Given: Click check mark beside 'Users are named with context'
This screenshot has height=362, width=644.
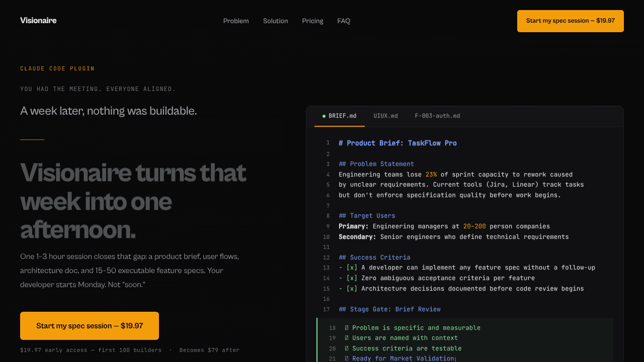Looking at the screenshot, I should (347, 338).
